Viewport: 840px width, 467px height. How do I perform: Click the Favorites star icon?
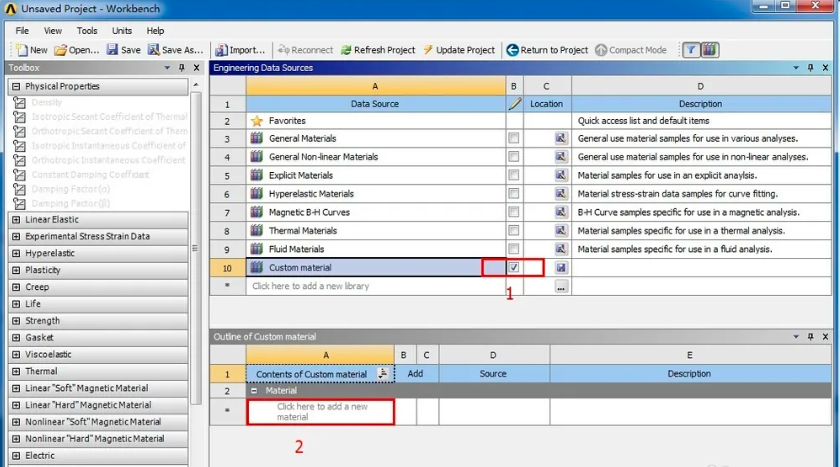click(x=257, y=120)
